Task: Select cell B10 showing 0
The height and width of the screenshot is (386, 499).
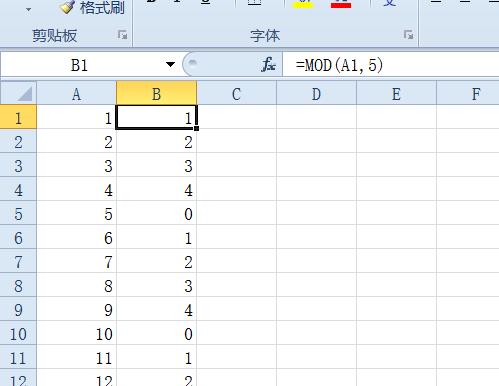Action: pos(156,333)
